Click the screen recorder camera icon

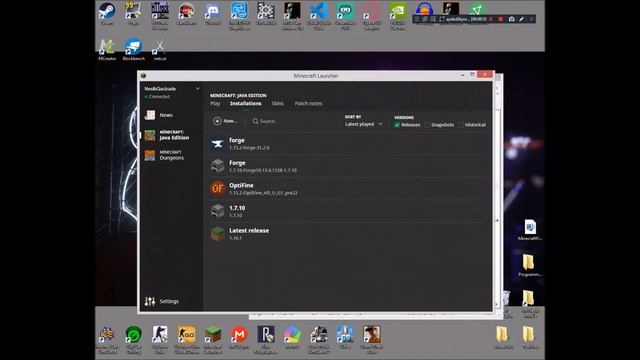pos(511,19)
